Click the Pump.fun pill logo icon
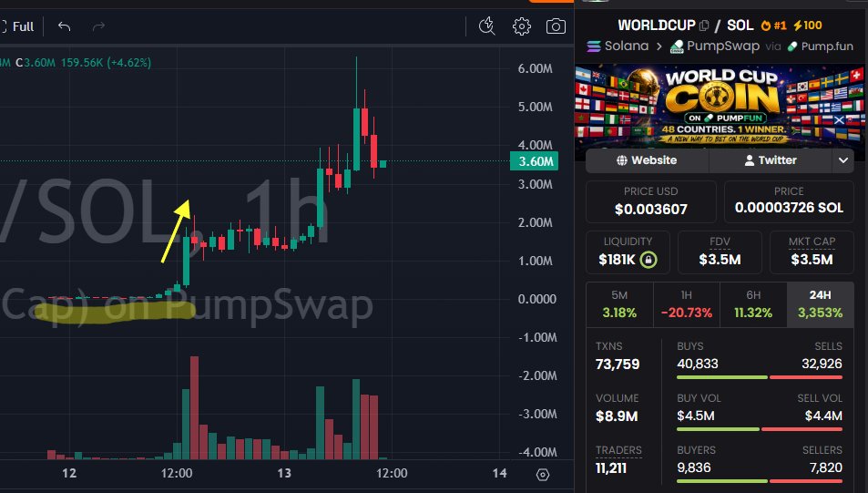Viewport: 868px width, 493px height. [792, 46]
